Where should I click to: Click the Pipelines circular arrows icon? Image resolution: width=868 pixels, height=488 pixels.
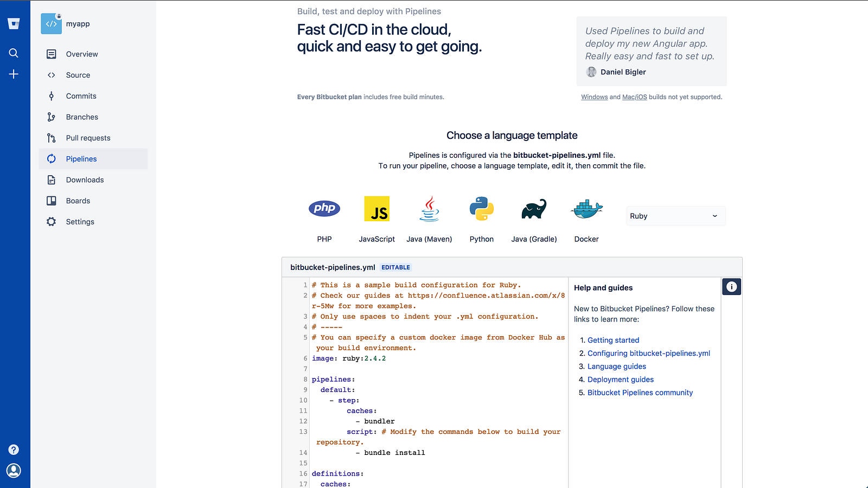(52, 159)
